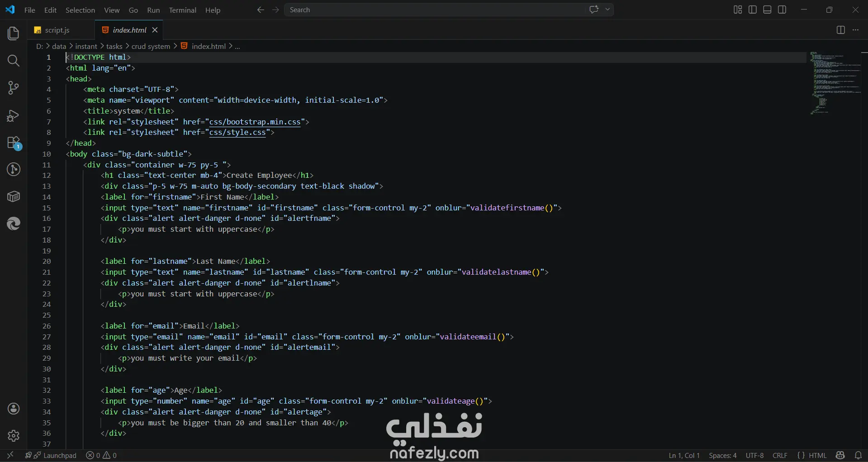
Task: Open the Run and Debug view
Action: coord(14,116)
